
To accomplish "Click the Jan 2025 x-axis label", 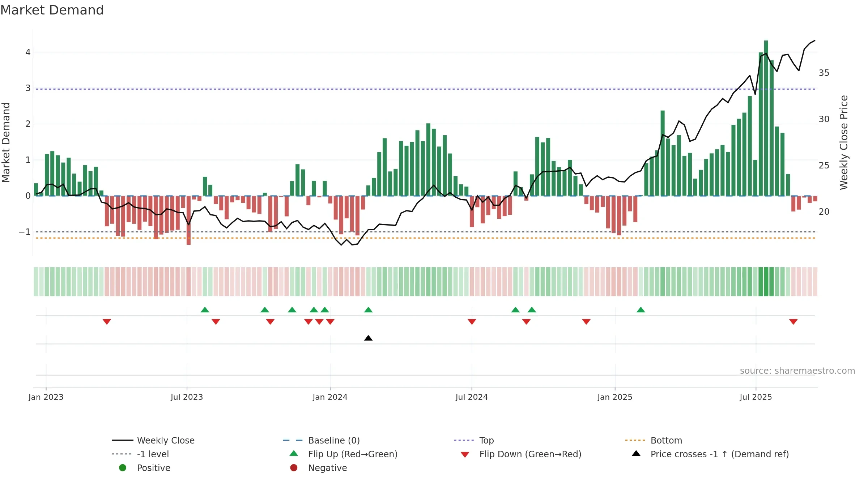I will (615, 397).
